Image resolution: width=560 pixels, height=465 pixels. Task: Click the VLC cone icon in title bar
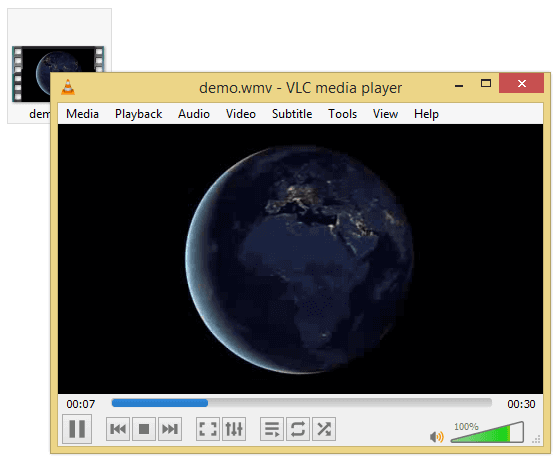click(68, 87)
